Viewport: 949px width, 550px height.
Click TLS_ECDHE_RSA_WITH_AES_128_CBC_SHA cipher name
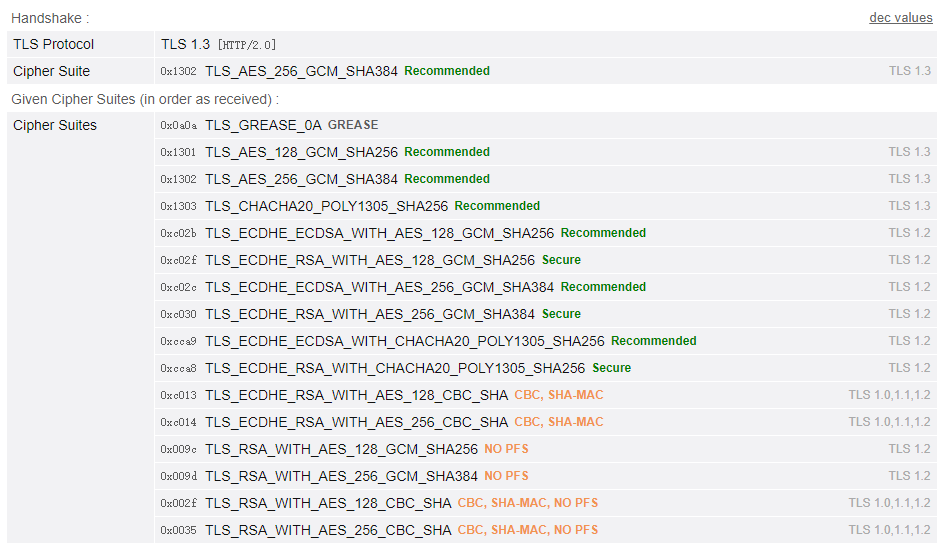coord(356,395)
